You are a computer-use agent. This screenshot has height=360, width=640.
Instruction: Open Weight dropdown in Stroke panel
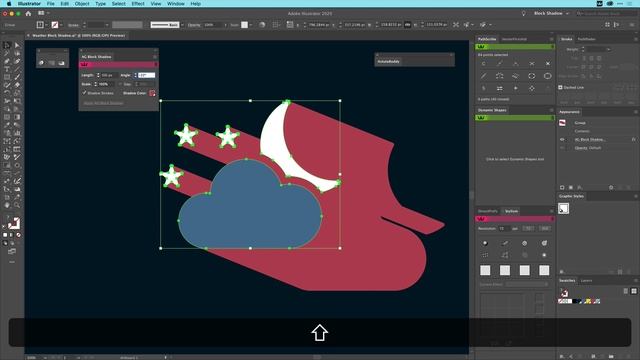[x=609, y=49]
